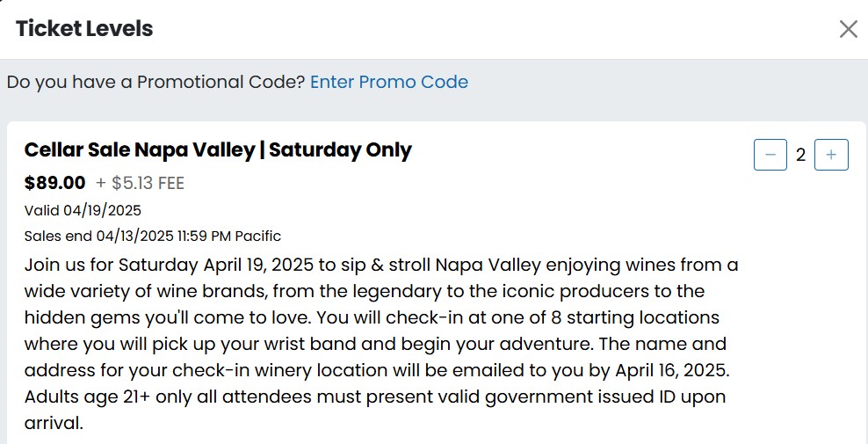The height and width of the screenshot is (444, 868).
Task: Decrease ticket quantity with minus button
Action: click(770, 156)
